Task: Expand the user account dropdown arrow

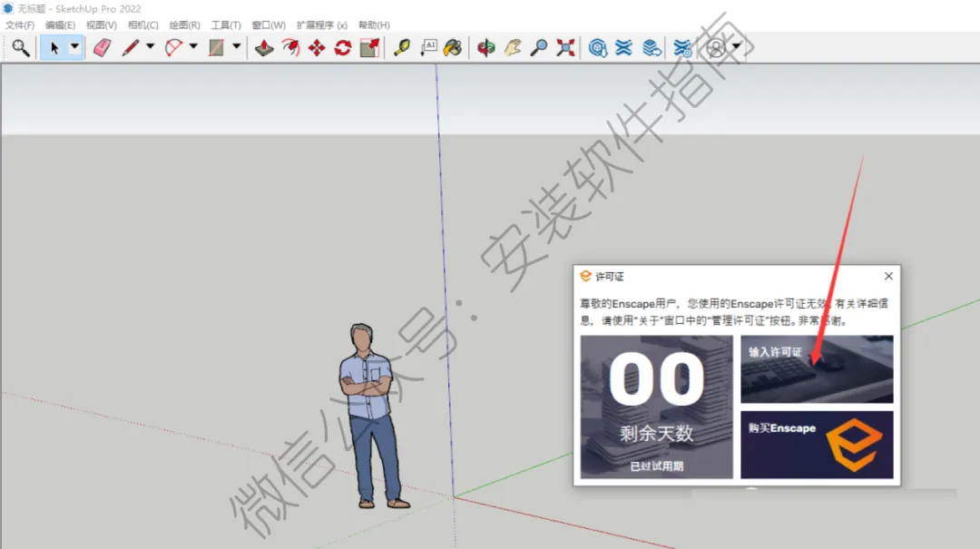Action: [x=736, y=46]
